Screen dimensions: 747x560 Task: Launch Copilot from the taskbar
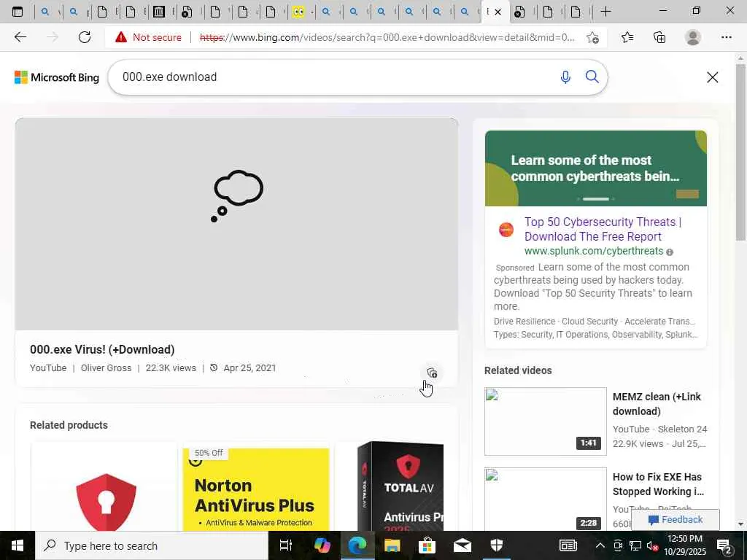coord(322,545)
